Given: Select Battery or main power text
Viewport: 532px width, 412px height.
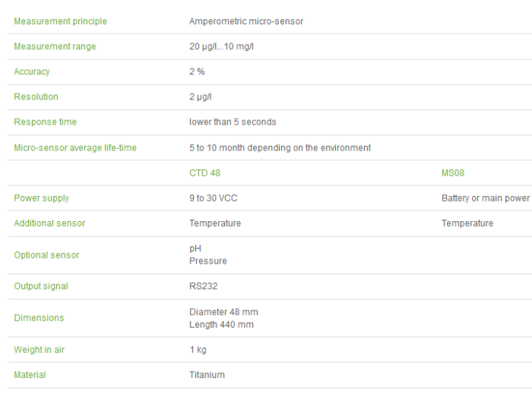Looking at the screenshot, I should click(x=485, y=198).
